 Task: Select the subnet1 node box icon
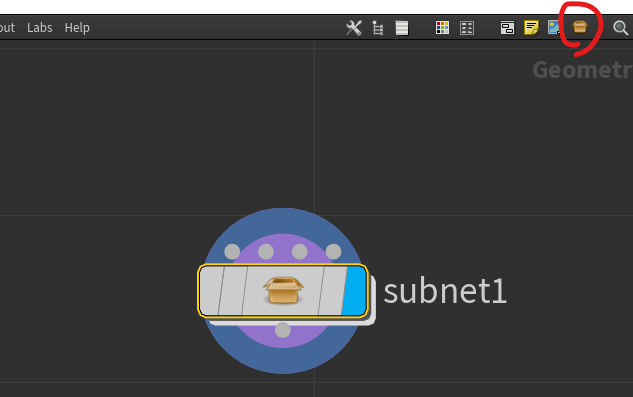click(x=283, y=290)
